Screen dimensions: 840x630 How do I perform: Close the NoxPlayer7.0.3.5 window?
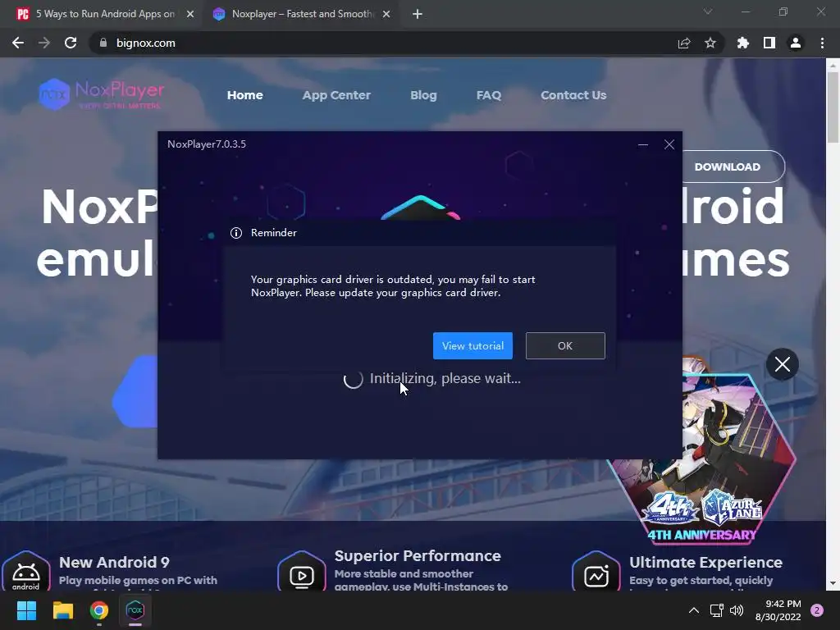(669, 144)
